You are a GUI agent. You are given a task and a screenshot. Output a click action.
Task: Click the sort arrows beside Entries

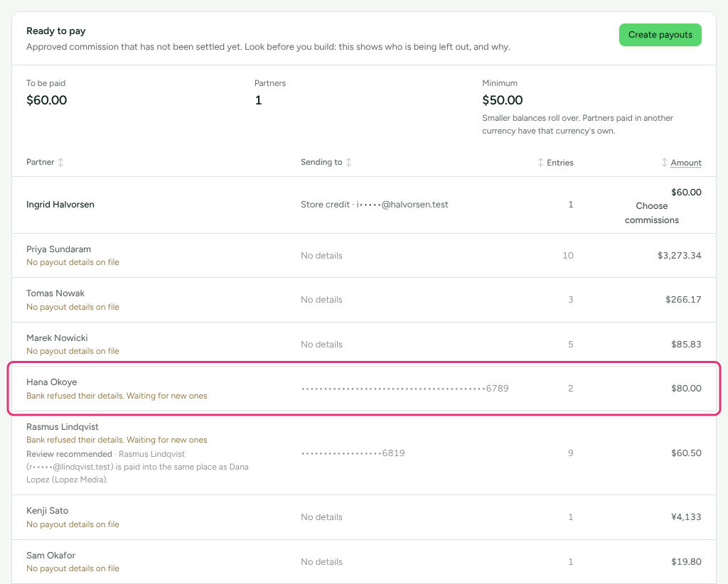click(x=540, y=163)
